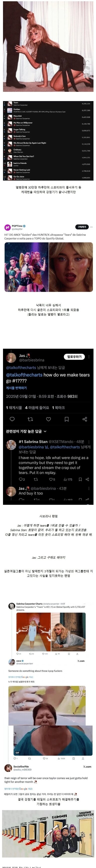This screenshot has height=868, width=96.
Task: Click reply icon under Jas's main tweet
Action: click(x=12, y=419)
